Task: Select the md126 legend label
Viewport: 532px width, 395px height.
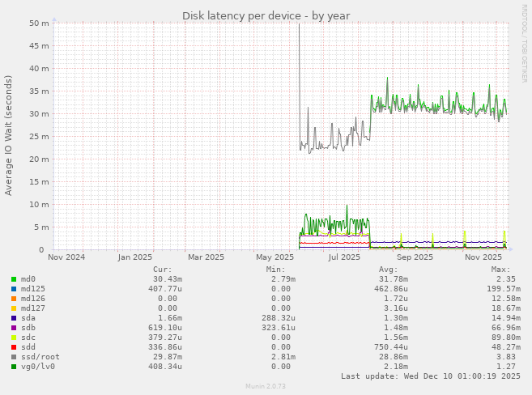Action: 33,299
